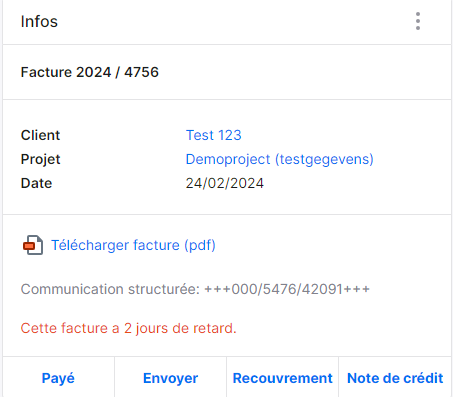
Task: Open Télécharger facture (pdf) link
Action: point(133,245)
